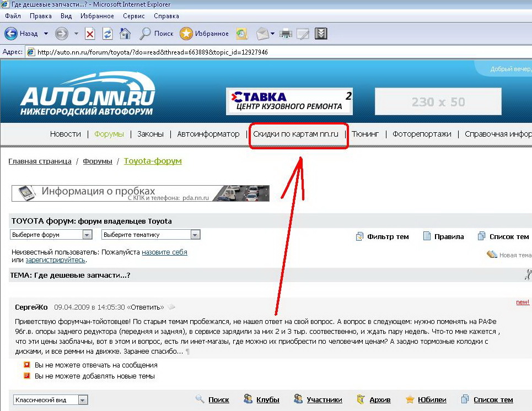The width and height of the screenshot is (532, 411).
Task: Expand the 'Выберите форум' dropdown
Action: tap(87, 235)
